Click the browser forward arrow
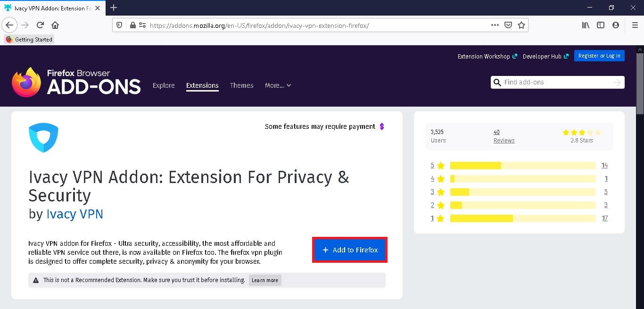Screen dimensions: 644x309 [25, 25]
